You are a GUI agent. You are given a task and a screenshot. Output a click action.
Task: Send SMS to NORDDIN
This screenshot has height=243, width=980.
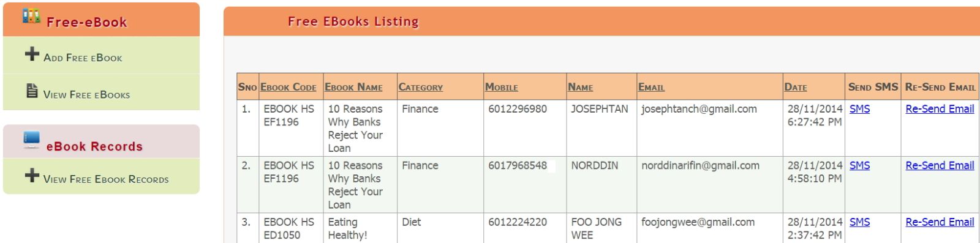(x=859, y=165)
